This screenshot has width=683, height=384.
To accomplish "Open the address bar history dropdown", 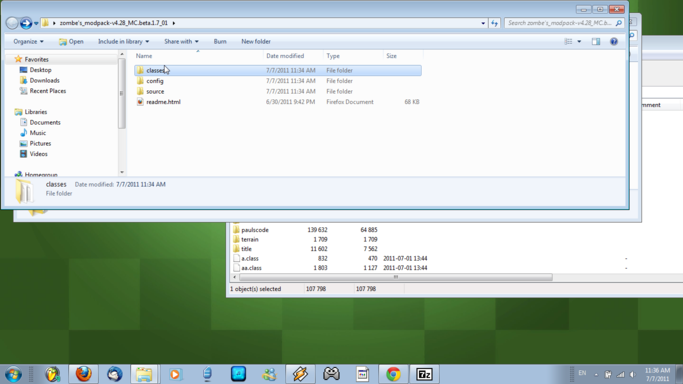I will tap(483, 23).
